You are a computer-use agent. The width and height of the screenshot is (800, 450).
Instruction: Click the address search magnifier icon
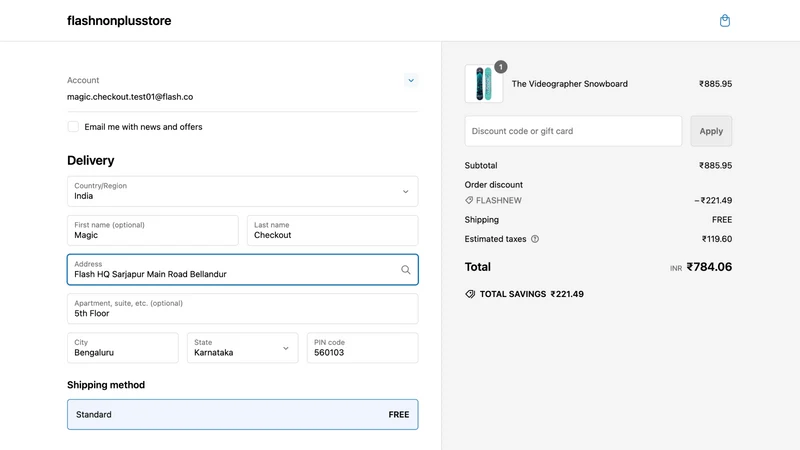tap(406, 269)
